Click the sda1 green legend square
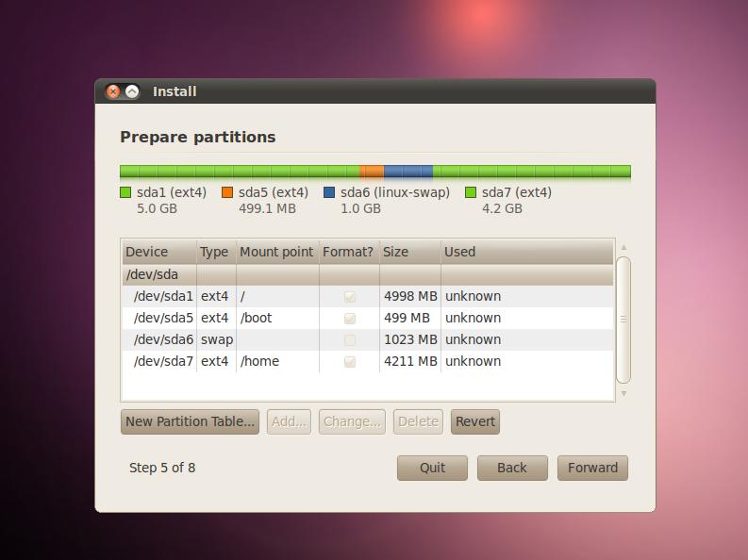The image size is (748, 560). click(125, 192)
